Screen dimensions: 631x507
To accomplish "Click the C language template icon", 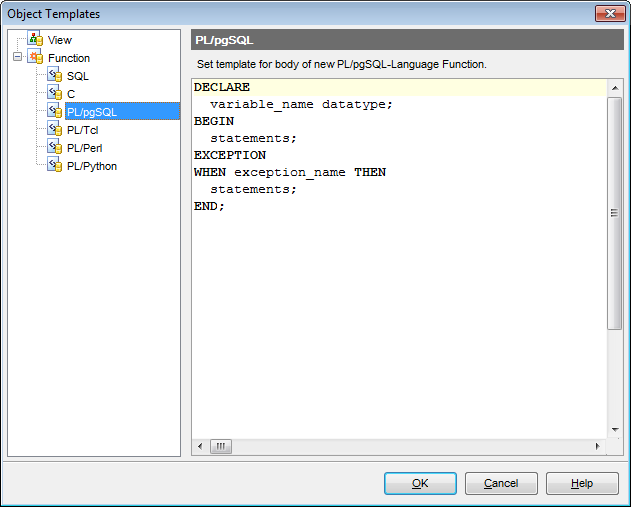I will click(55, 93).
